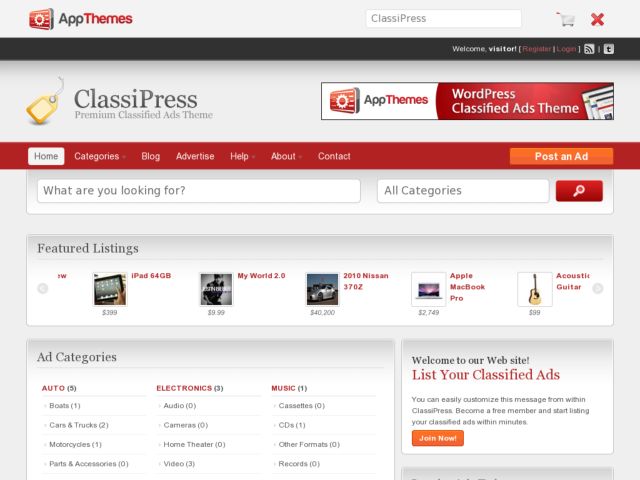640x480 pixels.
Task: Click the Login link
Action: coord(566,49)
